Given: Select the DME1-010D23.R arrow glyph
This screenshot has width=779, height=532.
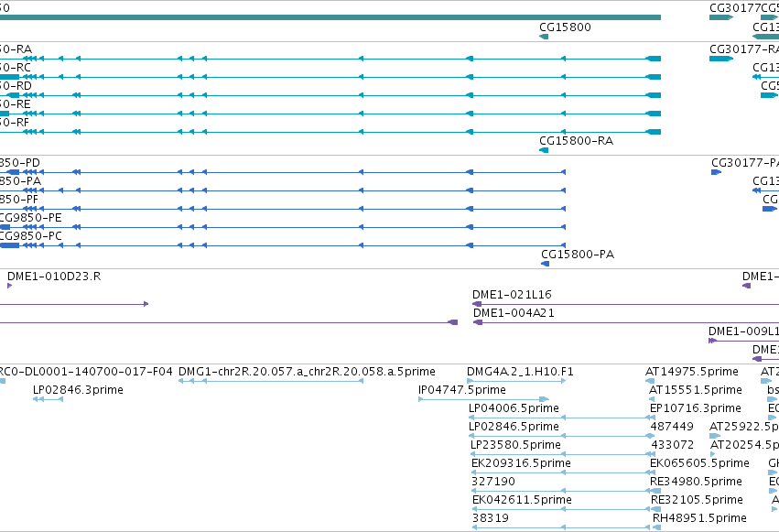Looking at the screenshot, I should (x=9, y=286).
